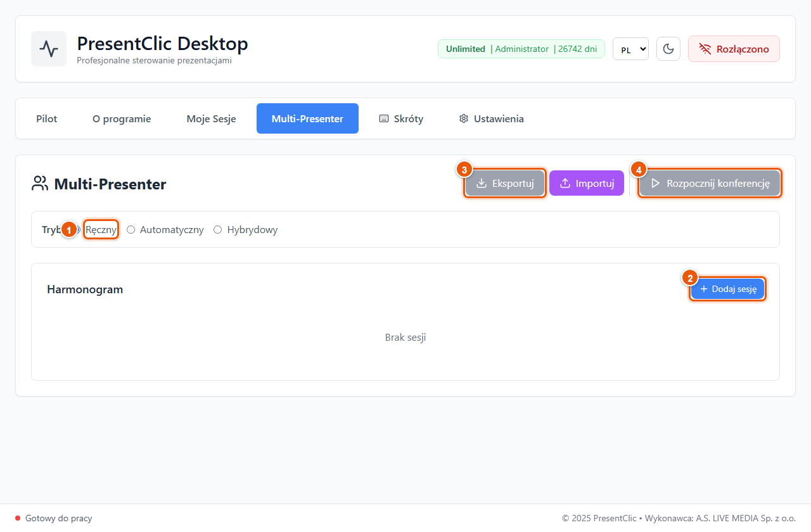Open the Ustawienia settings tab
The image size is (811, 532).
[492, 118]
